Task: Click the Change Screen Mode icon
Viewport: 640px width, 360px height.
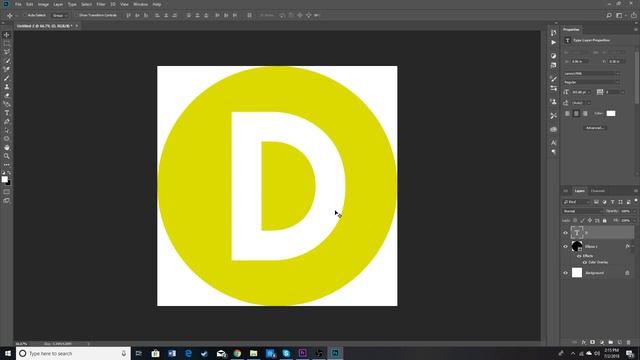Action: tap(7, 200)
